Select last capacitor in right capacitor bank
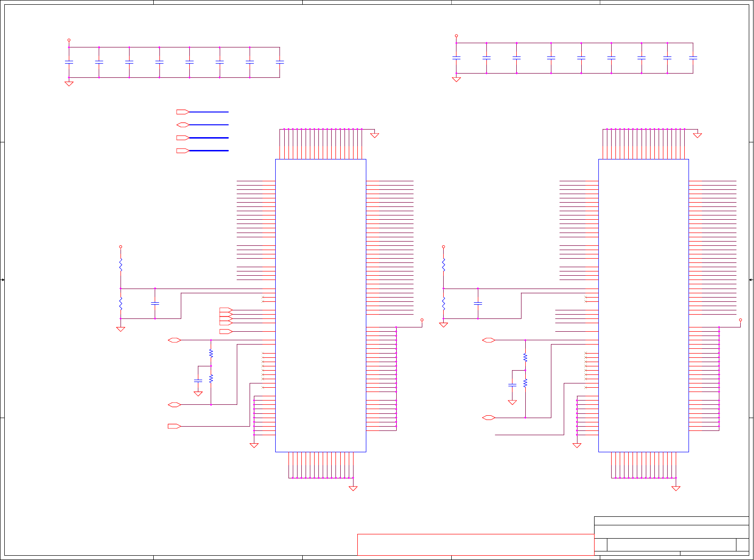The image size is (754, 560). coord(693,58)
